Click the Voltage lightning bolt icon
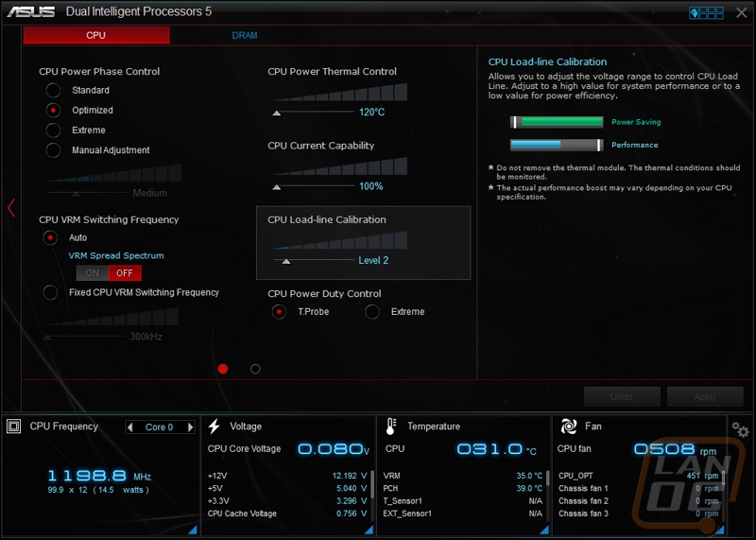Viewport: 756px width, 540px height. [x=215, y=427]
